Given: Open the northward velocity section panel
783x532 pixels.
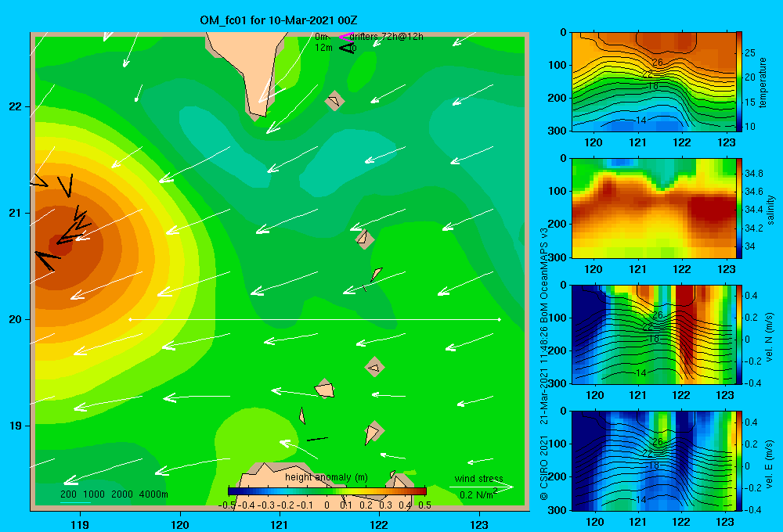Looking at the screenshot, I should point(653,334).
